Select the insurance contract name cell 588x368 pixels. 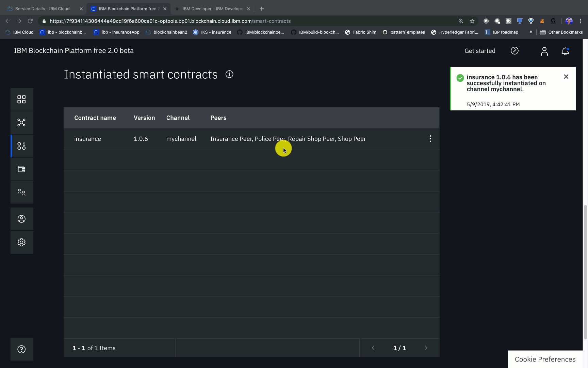87,139
